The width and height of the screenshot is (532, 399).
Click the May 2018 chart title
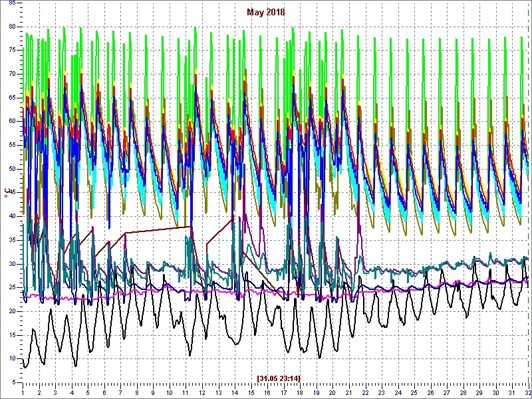pyautogui.click(x=266, y=12)
